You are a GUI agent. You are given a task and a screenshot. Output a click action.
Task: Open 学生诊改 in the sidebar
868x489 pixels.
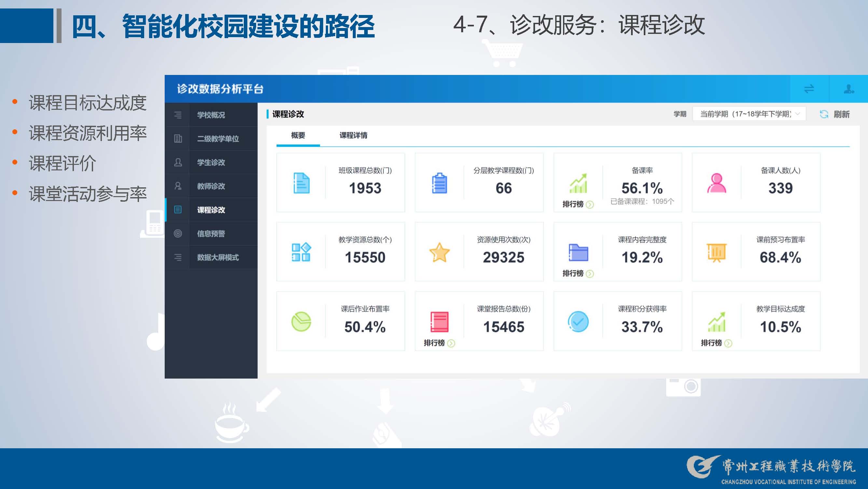[x=211, y=163]
